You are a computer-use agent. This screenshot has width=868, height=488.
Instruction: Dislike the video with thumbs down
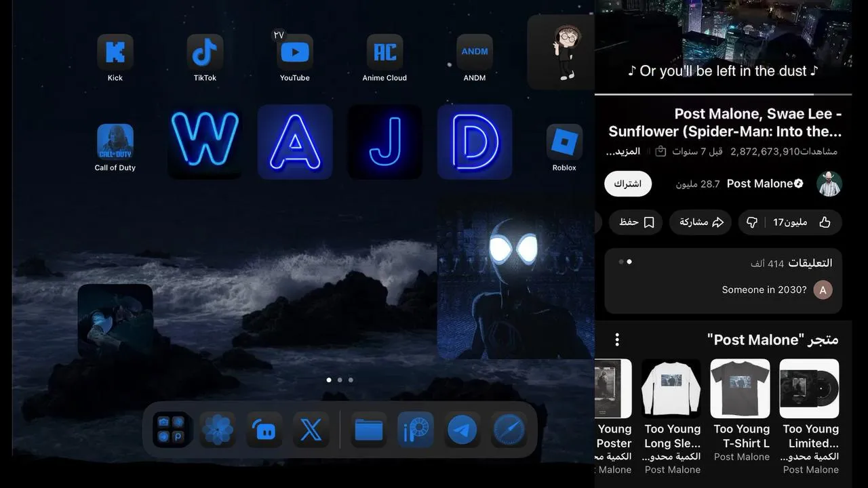751,222
